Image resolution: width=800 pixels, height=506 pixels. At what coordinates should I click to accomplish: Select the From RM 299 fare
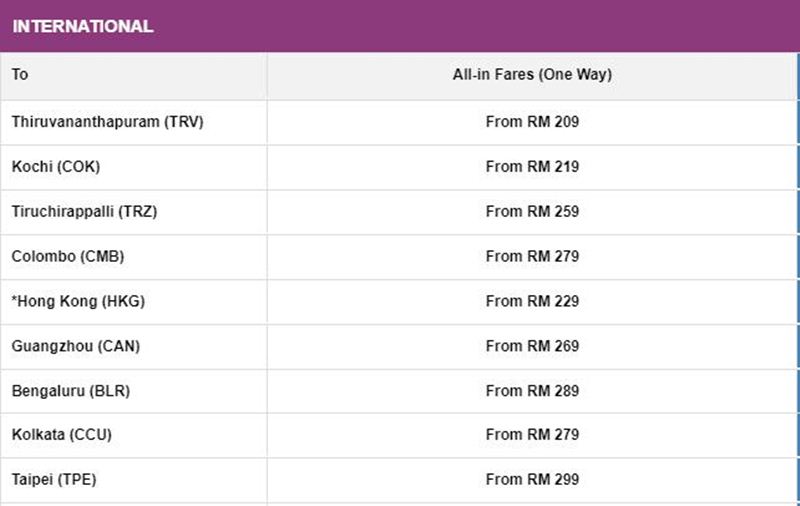coord(532,480)
